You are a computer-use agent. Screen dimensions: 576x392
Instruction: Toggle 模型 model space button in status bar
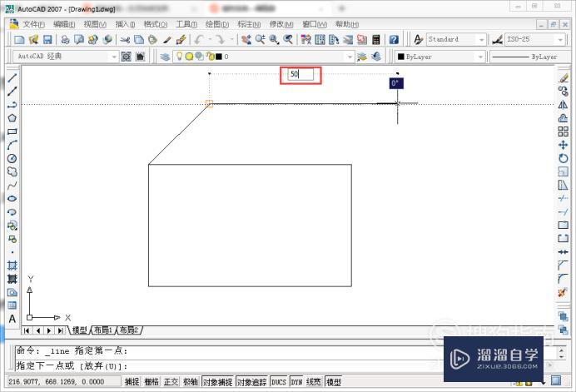point(334,382)
